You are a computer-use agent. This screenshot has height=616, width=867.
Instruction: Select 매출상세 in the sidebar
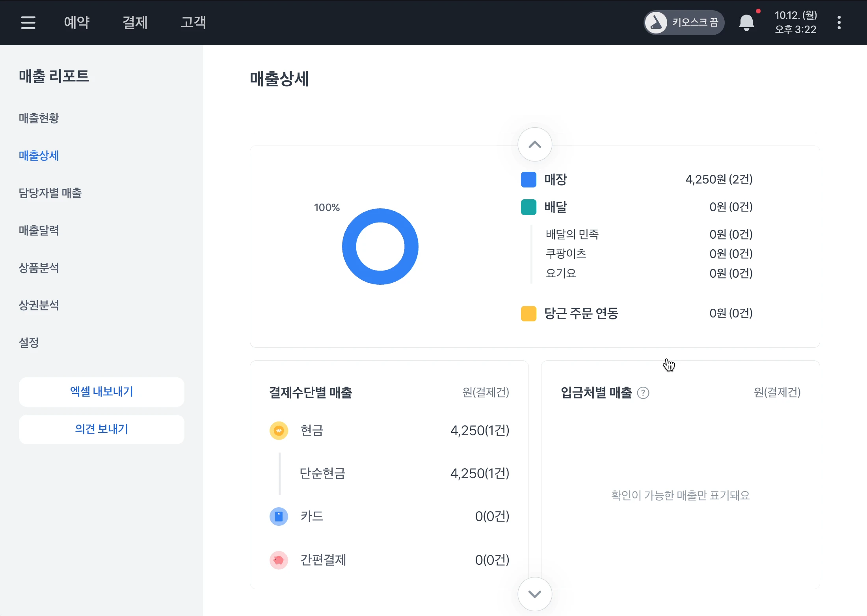39,156
